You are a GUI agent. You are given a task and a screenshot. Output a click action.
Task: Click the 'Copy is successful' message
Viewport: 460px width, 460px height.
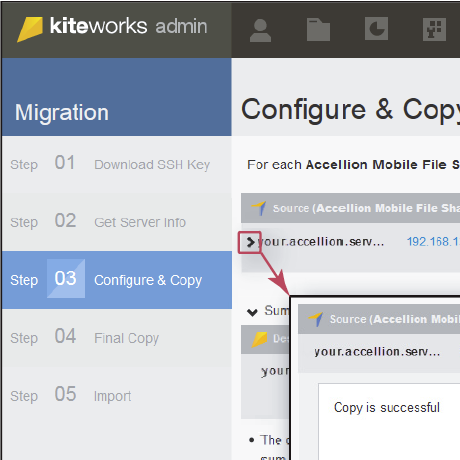[387, 408]
